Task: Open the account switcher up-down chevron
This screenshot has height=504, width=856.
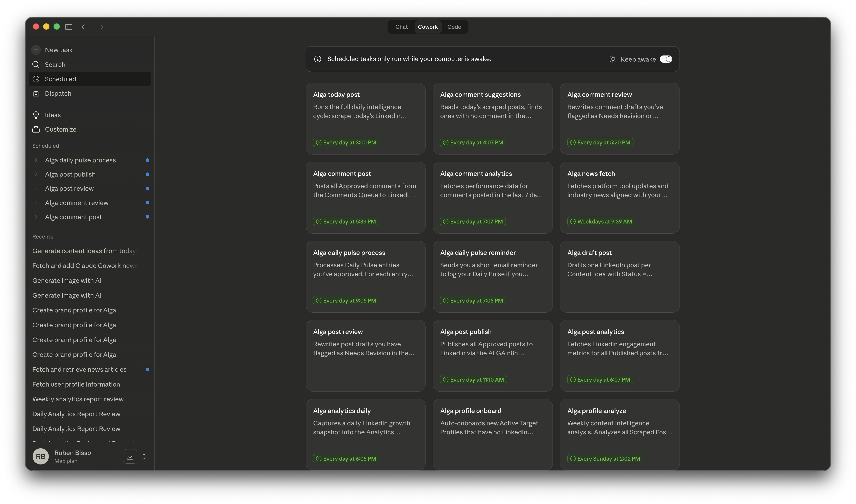Action: [x=144, y=456]
